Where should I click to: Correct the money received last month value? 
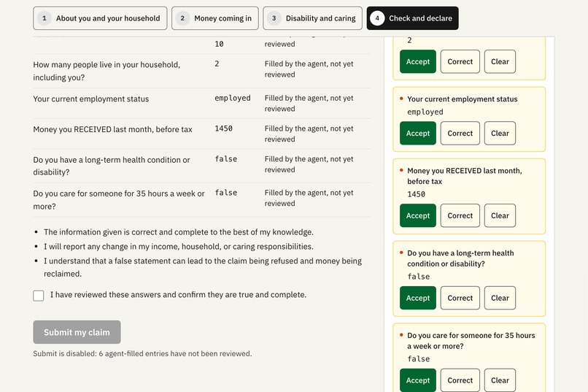460,215
